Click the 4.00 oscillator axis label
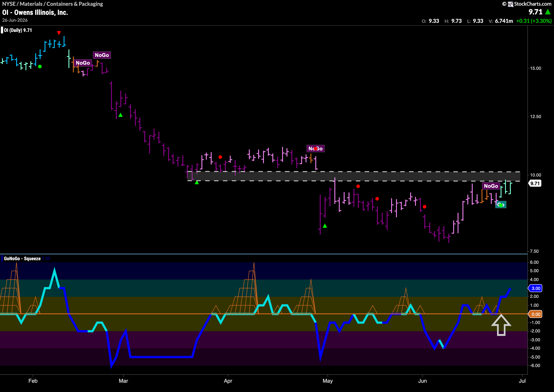 coord(534,279)
